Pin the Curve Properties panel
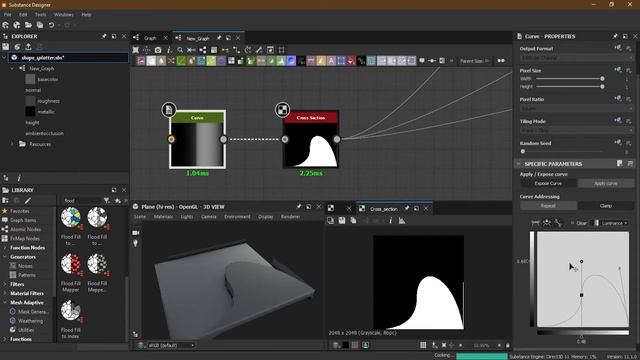Image resolution: width=640 pixels, height=360 pixels. [x=615, y=36]
